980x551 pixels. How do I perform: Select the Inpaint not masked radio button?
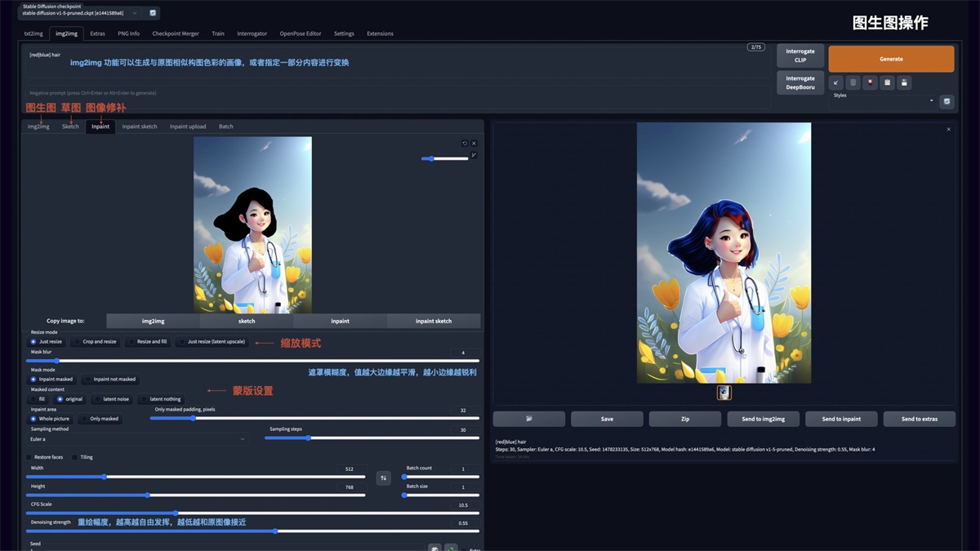88,379
